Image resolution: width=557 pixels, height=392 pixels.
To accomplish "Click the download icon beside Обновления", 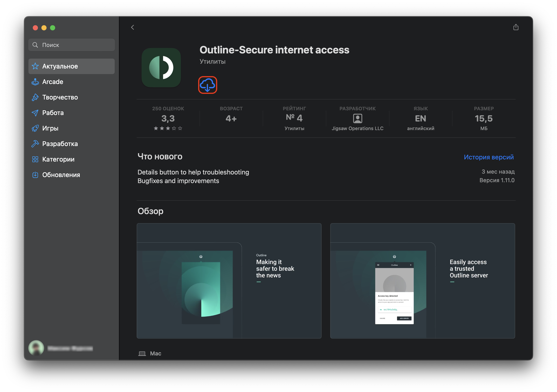I will [35, 175].
